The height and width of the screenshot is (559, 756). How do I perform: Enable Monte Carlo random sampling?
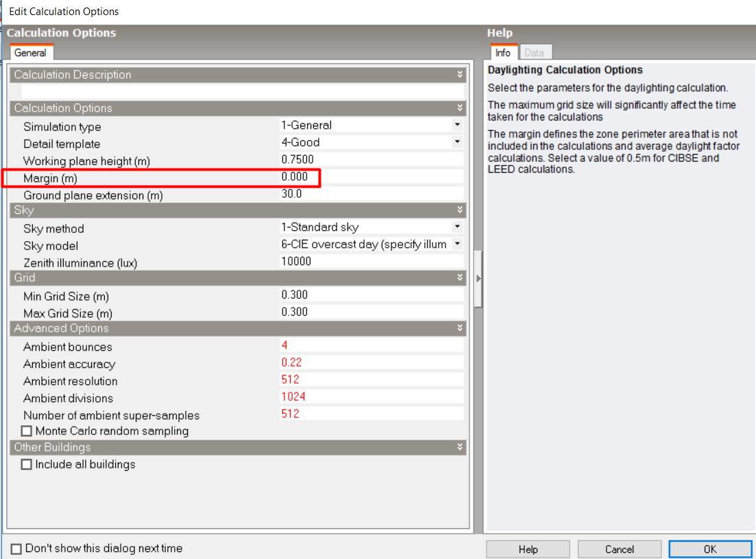click(x=27, y=431)
